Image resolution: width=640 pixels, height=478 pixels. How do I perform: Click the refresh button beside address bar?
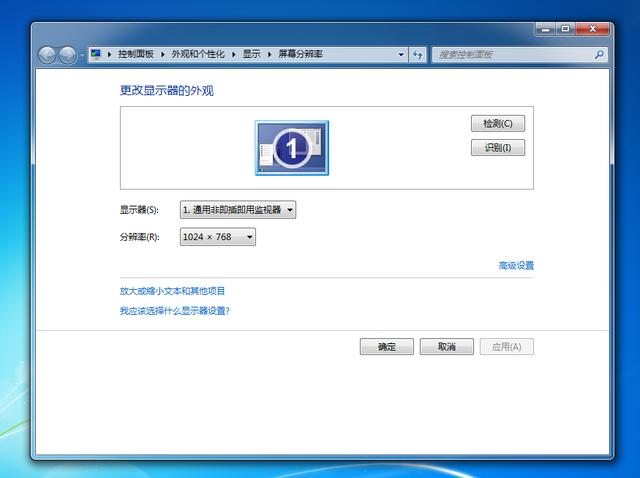click(x=417, y=54)
